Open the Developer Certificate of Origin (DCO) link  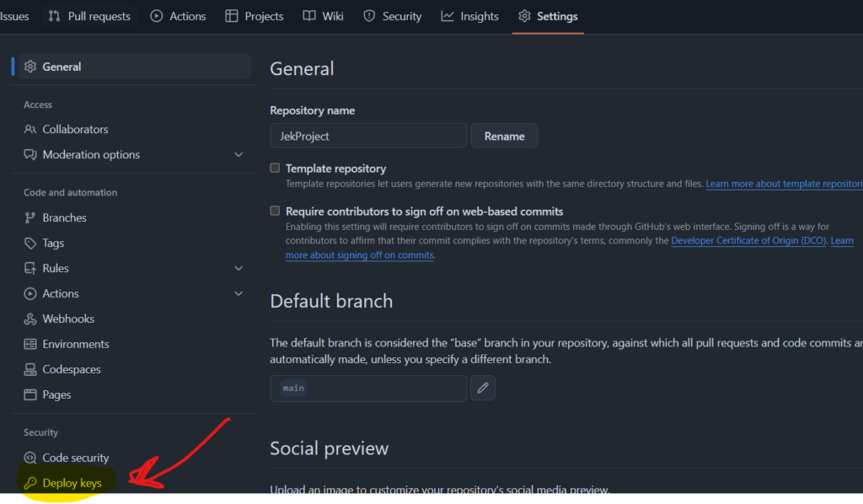click(x=748, y=240)
